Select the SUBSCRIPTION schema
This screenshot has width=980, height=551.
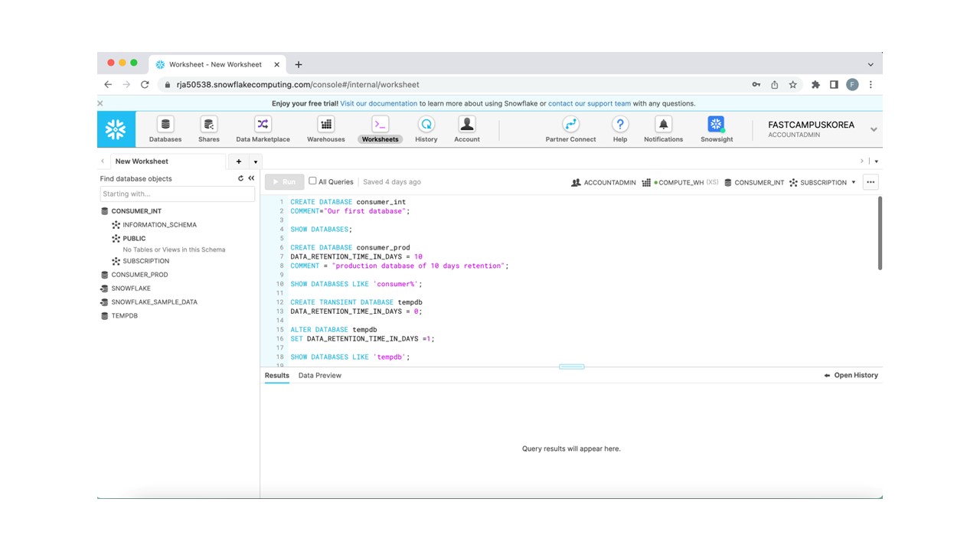[x=145, y=261]
